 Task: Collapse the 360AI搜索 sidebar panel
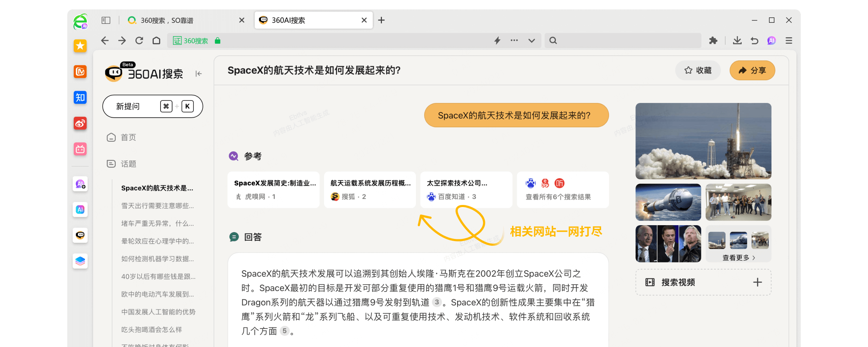pos(198,73)
